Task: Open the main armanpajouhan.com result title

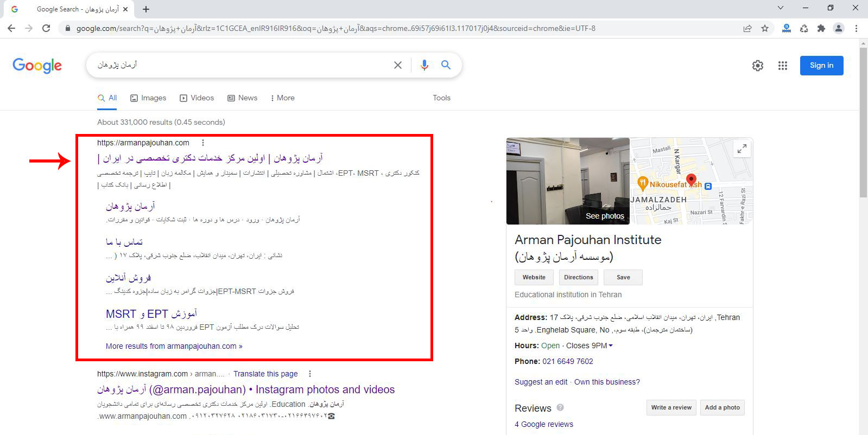Action: 210,158
